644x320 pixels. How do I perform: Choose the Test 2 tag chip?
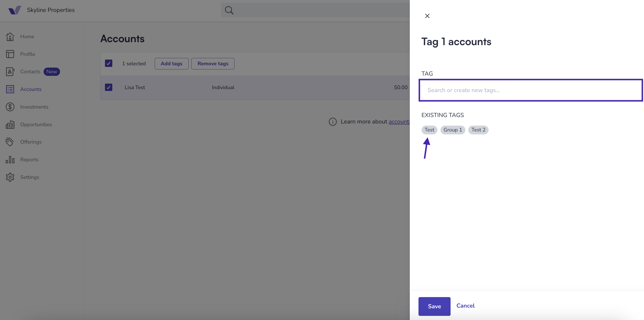478,130
